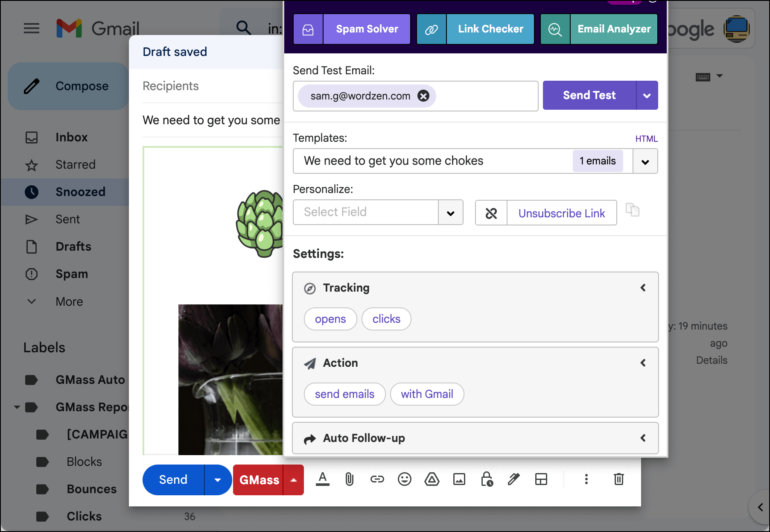Collapse the Tracking settings section
This screenshot has height=532, width=770.
point(643,288)
